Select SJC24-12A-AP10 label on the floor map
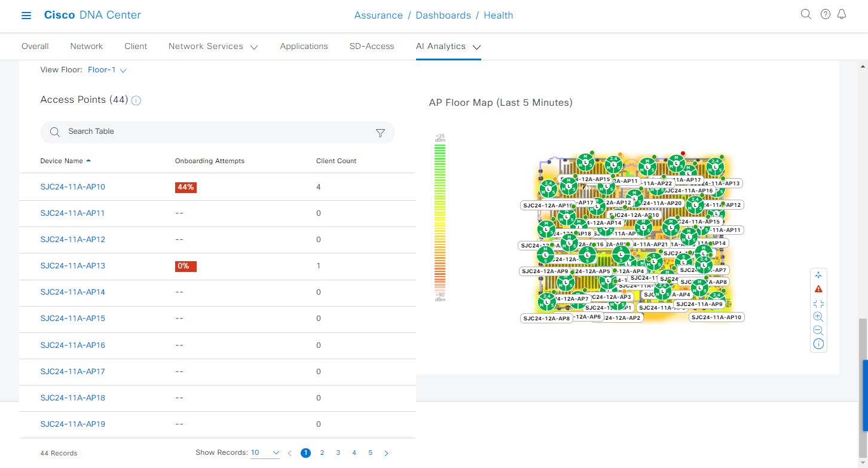Image resolution: width=868 pixels, height=468 pixels. point(634,215)
